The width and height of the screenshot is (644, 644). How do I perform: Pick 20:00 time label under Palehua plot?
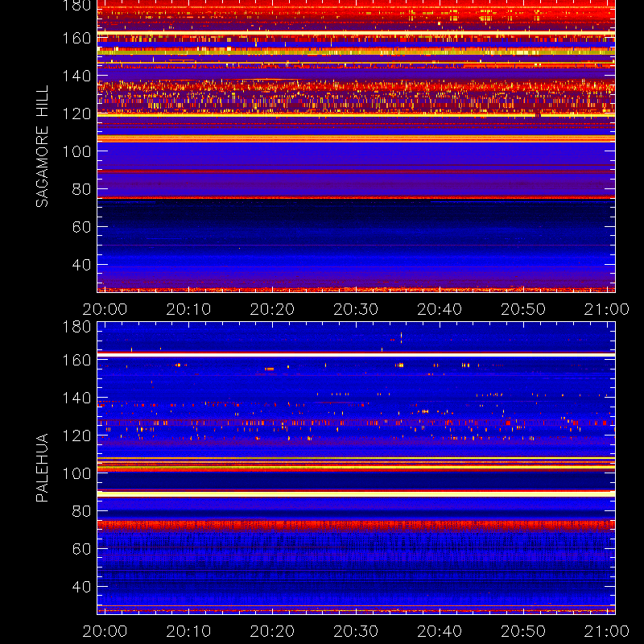point(105,631)
